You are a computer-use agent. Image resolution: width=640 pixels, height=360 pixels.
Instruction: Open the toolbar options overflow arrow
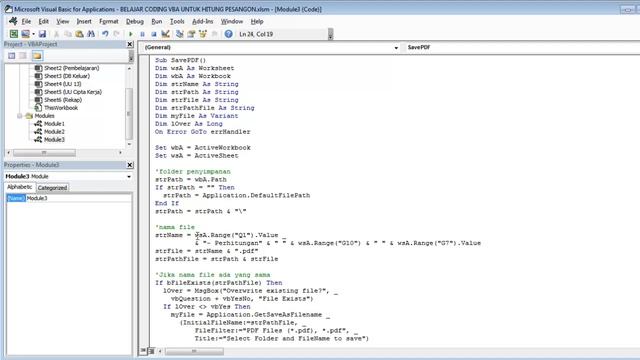pyautogui.click(x=330, y=34)
